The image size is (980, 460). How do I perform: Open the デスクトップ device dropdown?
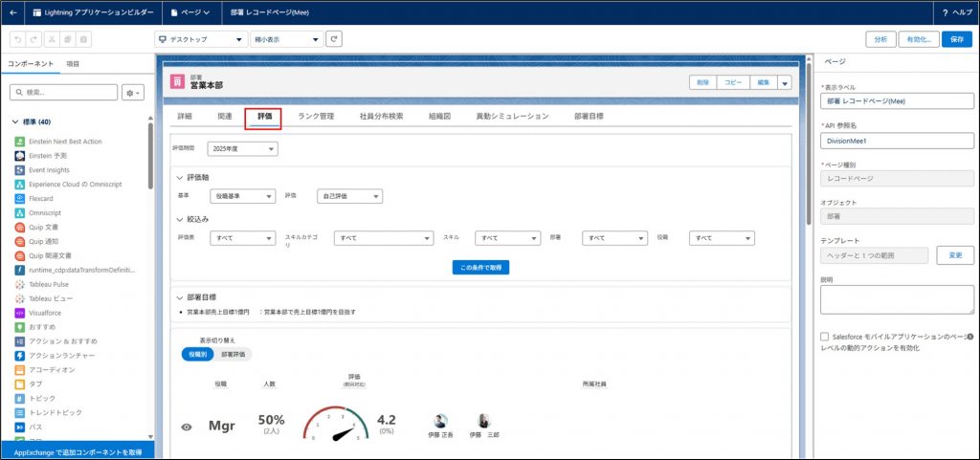(x=200, y=39)
